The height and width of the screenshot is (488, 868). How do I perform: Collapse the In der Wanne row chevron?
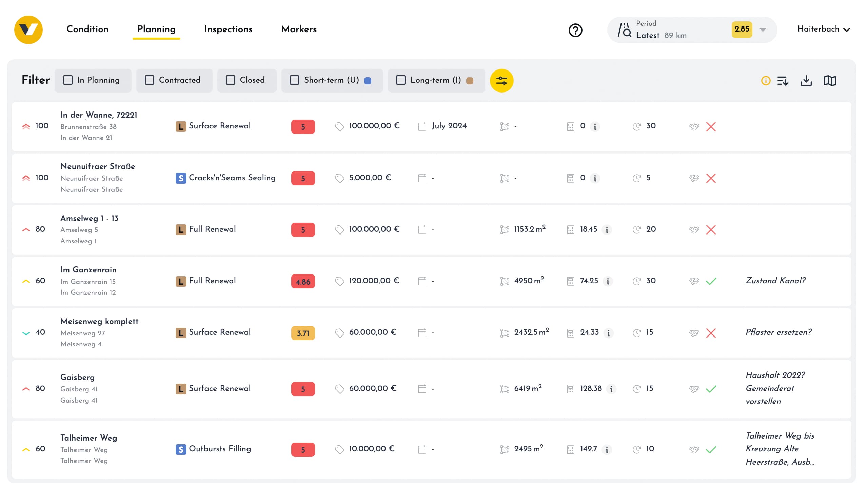pos(26,126)
